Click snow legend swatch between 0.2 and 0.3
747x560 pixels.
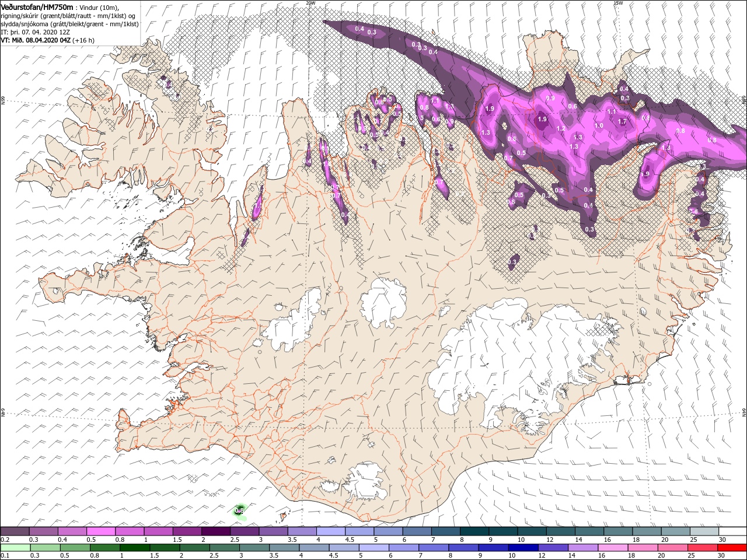coord(15,531)
